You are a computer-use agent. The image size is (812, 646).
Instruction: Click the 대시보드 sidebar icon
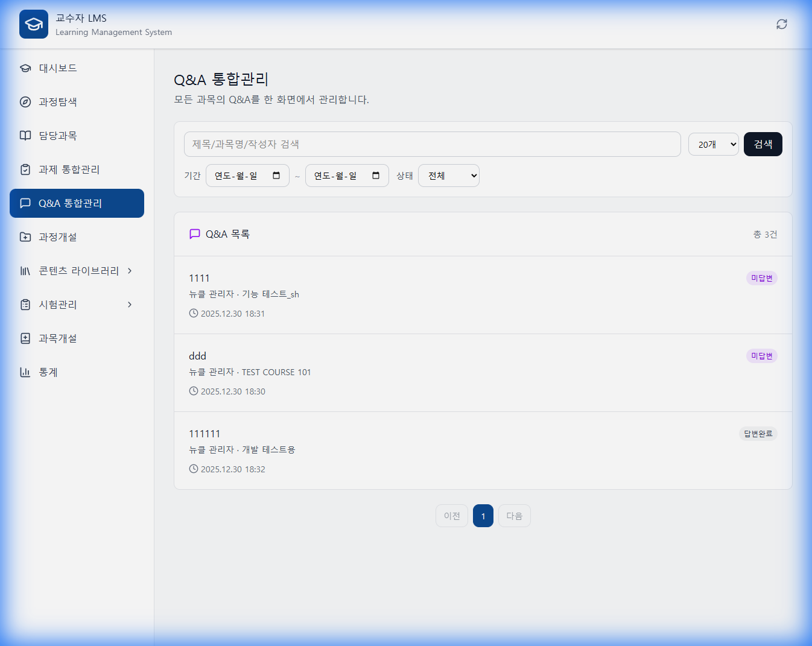[25, 68]
